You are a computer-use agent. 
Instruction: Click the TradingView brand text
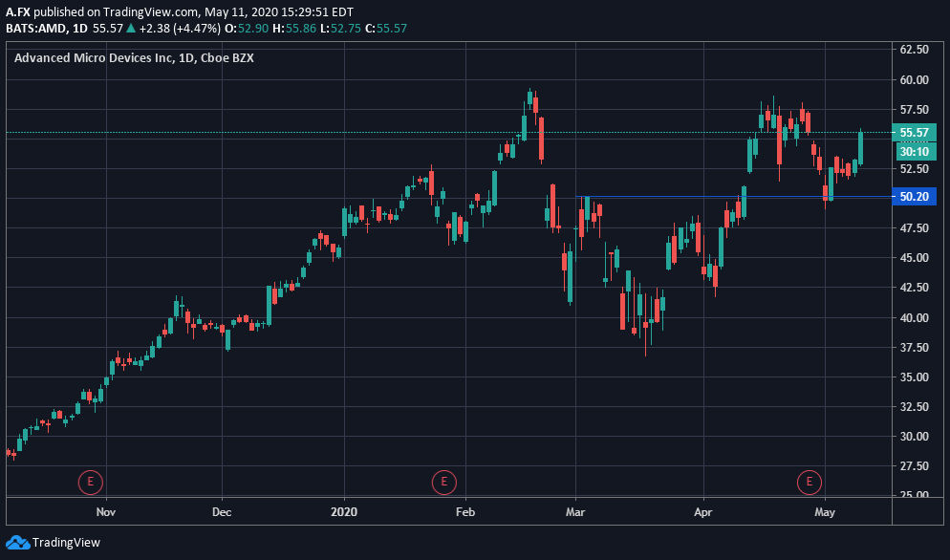[x=66, y=543]
